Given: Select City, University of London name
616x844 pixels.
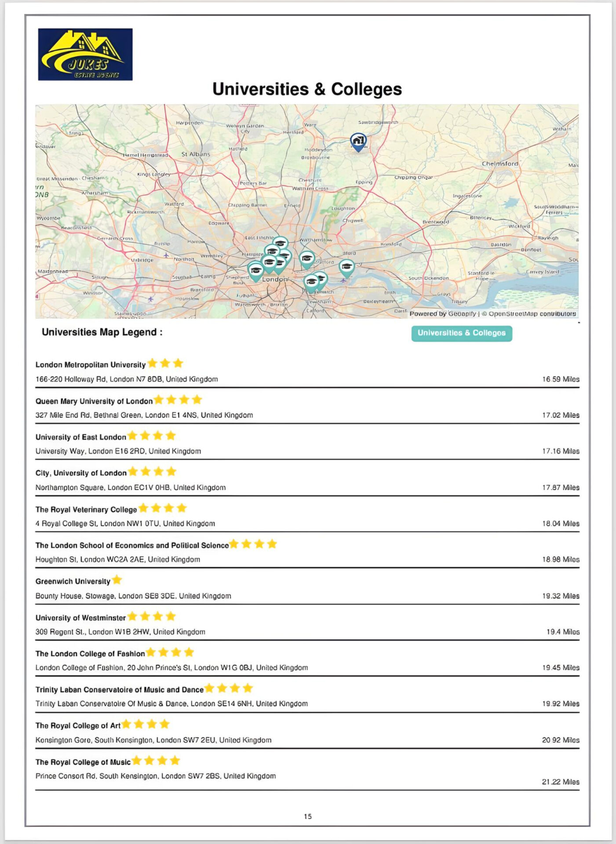Looking at the screenshot, I should [x=81, y=473].
